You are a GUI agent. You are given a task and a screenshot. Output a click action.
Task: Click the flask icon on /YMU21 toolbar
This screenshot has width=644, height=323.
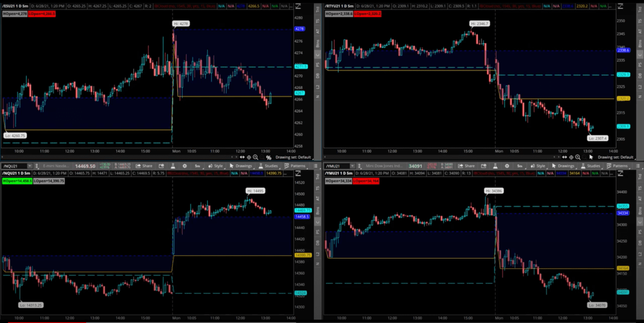pos(495,166)
